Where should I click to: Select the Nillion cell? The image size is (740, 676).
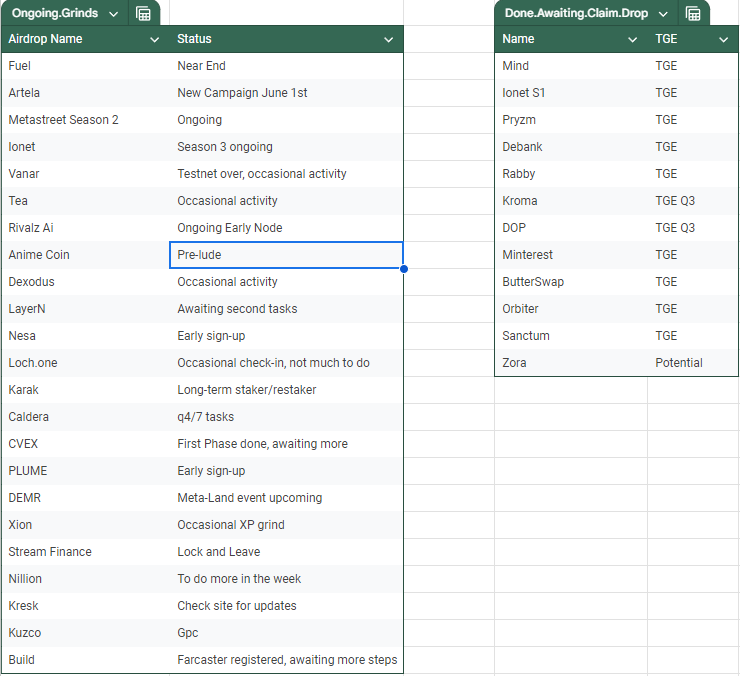coord(85,579)
